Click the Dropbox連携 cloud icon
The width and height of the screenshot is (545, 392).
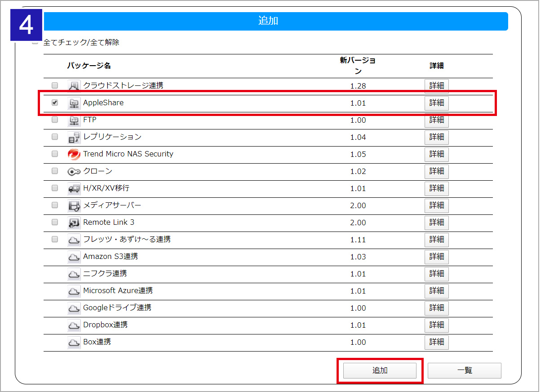pos(74,325)
